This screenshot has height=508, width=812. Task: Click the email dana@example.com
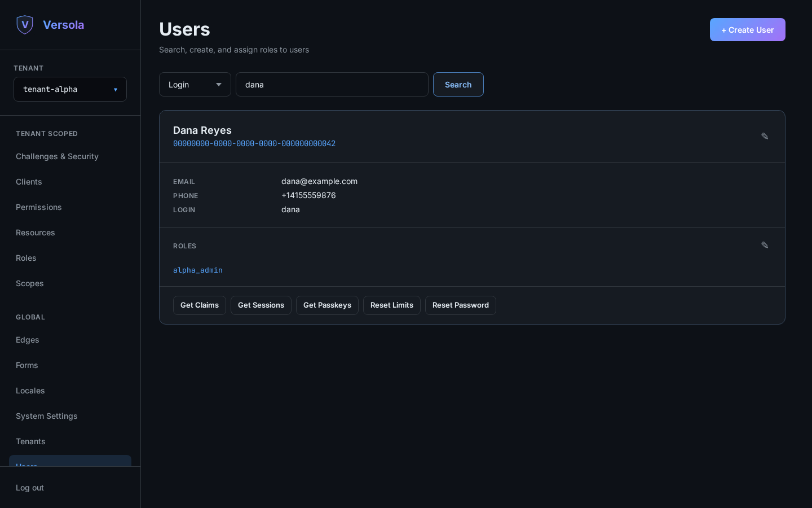point(319,181)
